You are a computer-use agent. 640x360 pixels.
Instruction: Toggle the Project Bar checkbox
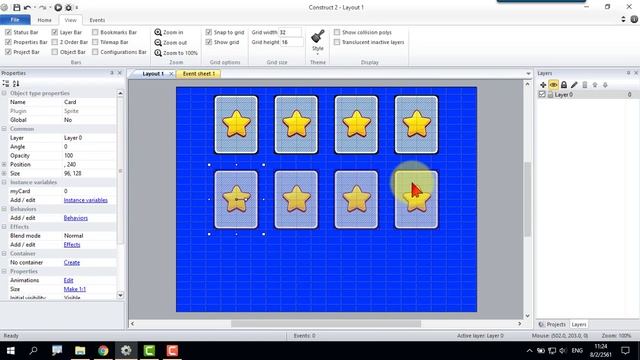(8, 52)
